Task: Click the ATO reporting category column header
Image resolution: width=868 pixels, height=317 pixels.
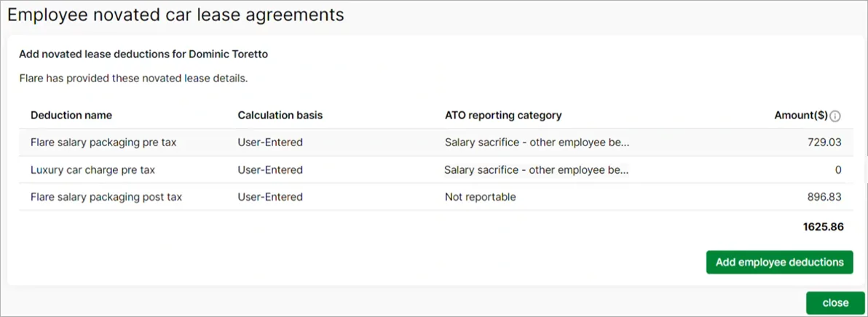Action: pos(503,116)
